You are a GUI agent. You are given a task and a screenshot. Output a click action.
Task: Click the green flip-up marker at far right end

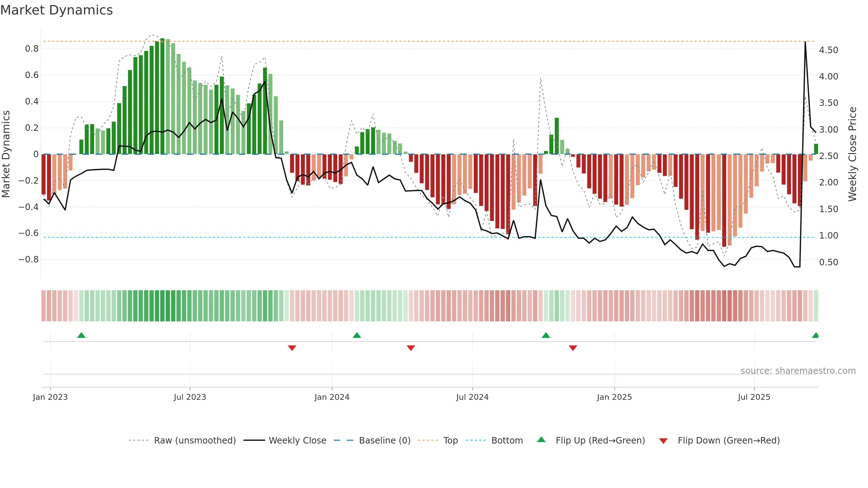coord(815,335)
